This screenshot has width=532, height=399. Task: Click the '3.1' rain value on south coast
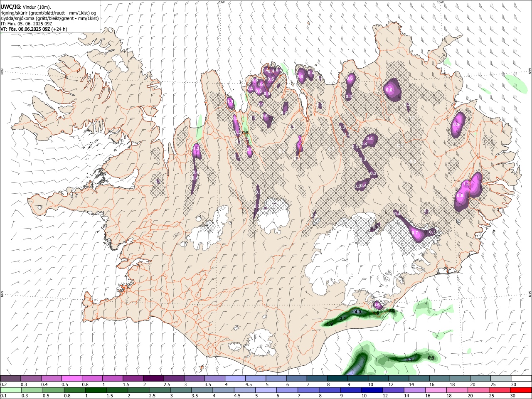343,318
